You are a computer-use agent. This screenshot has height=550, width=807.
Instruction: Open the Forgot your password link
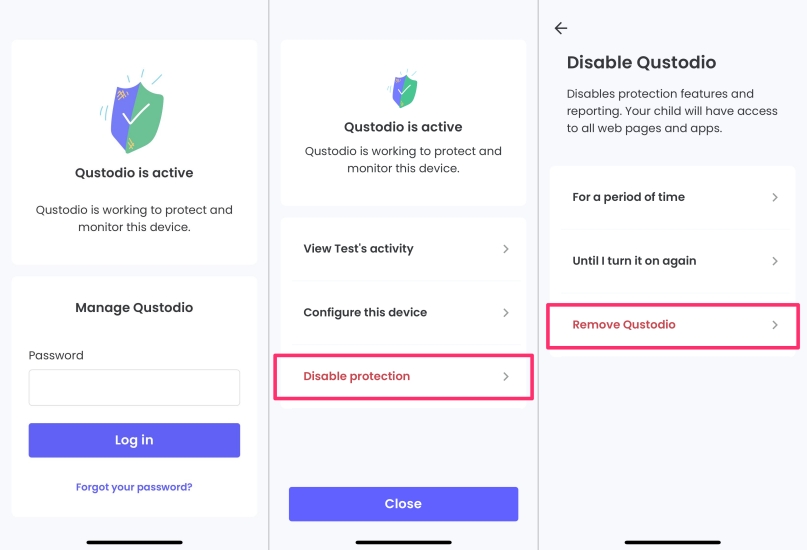[134, 487]
